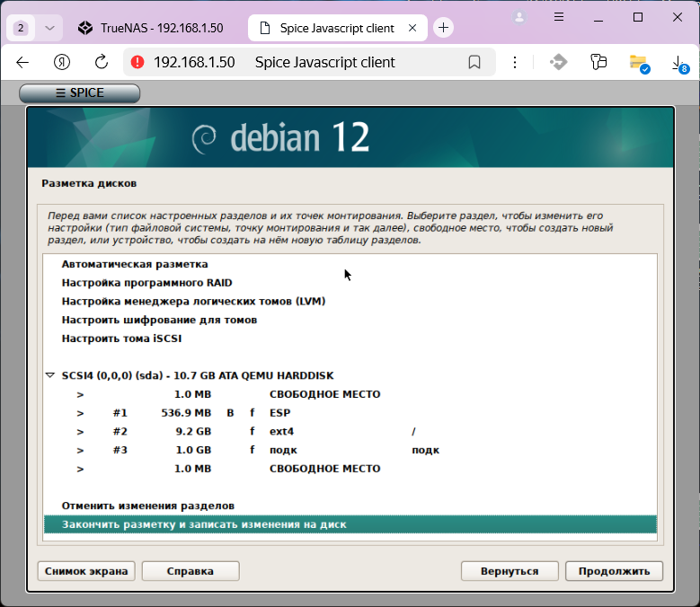Viewport: 700px width, 607px height.
Task: Select the last 1.0 MB СВОБОДНОЕ МЕСТО row
Action: [350, 469]
